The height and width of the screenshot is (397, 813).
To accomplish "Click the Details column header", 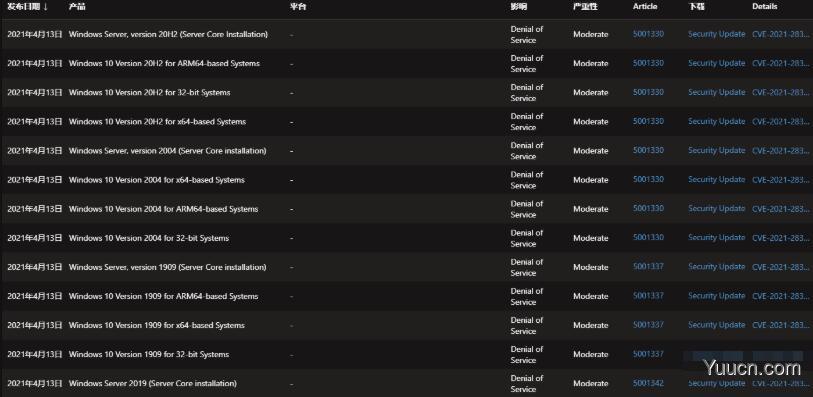I will pos(764,7).
